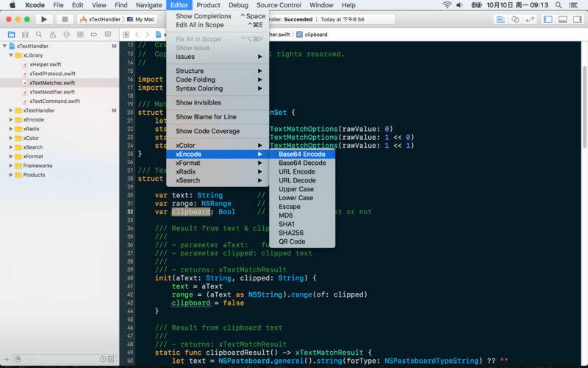The image size is (588, 368).
Task: Select the Version editor icon
Action: tap(530, 19)
